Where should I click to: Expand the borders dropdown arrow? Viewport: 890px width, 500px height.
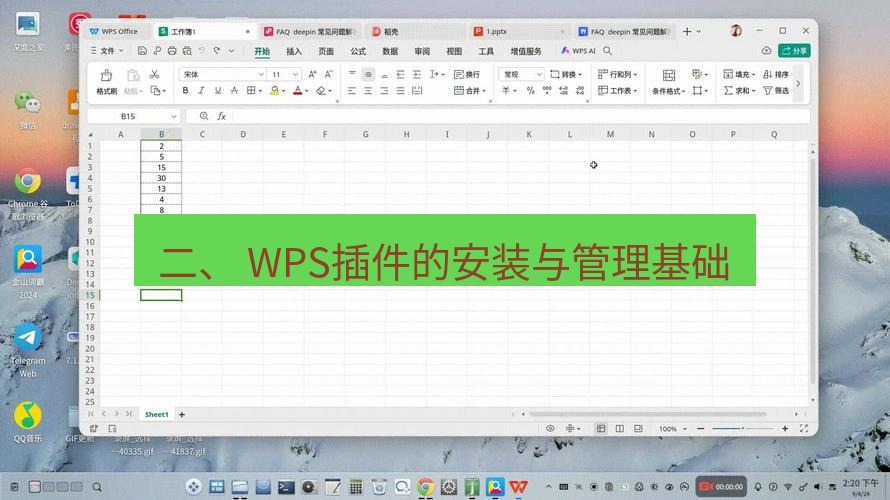click(x=260, y=91)
